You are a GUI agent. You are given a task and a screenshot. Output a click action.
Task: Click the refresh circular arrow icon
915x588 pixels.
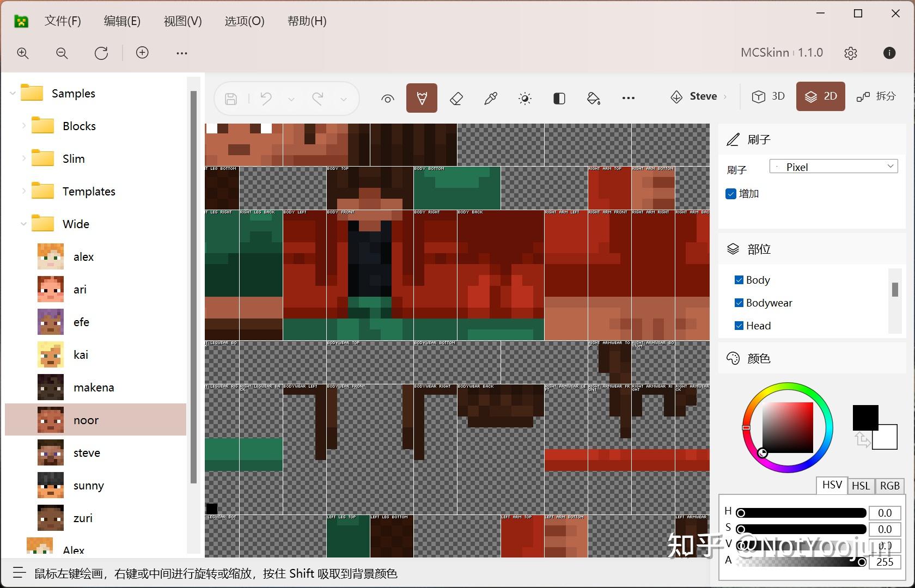click(101, 53)
